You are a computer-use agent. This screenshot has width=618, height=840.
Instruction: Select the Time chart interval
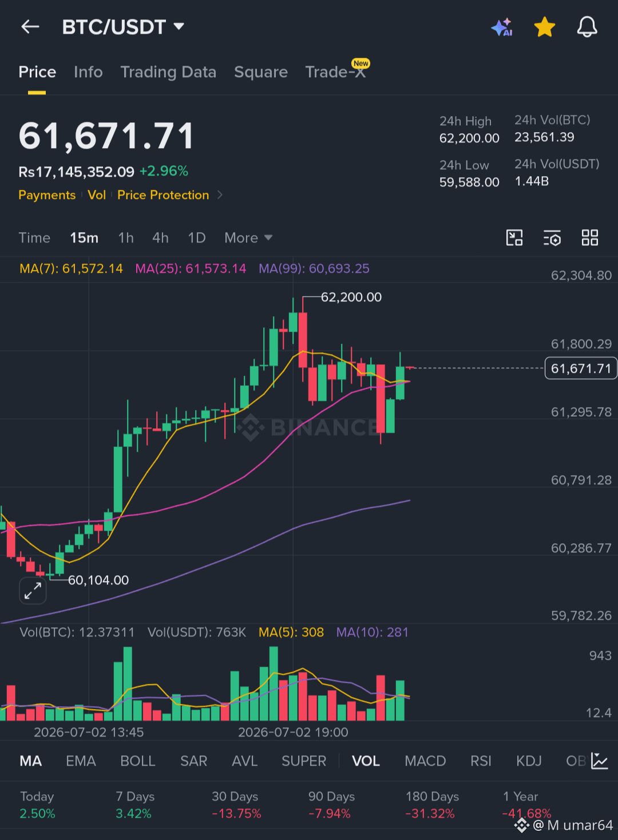(34, 238)
